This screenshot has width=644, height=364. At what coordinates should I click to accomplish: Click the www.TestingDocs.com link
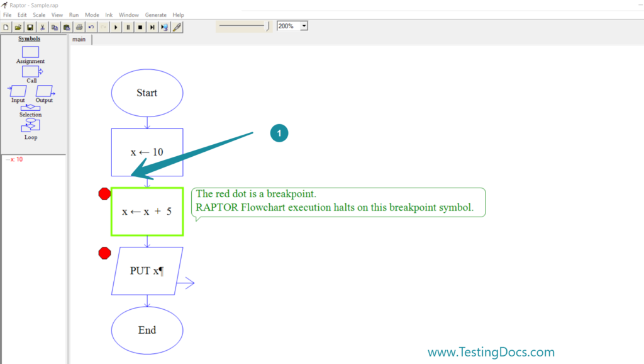click(x=492, y=351)
